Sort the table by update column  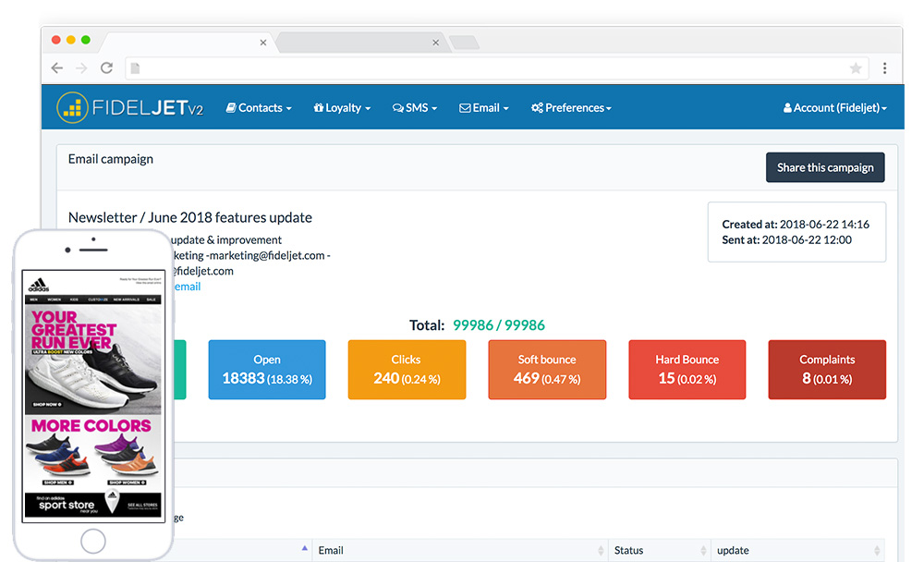pos(798,550)
